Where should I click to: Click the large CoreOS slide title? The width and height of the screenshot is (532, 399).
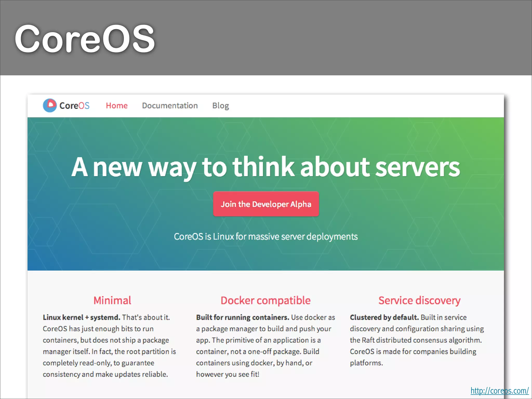coord(85,39)
